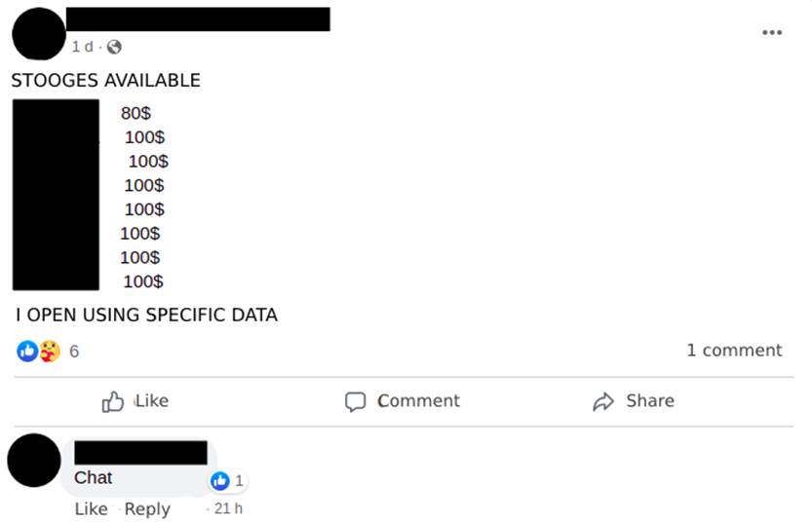Click the globe public-visibility icon

pos(114,47)
